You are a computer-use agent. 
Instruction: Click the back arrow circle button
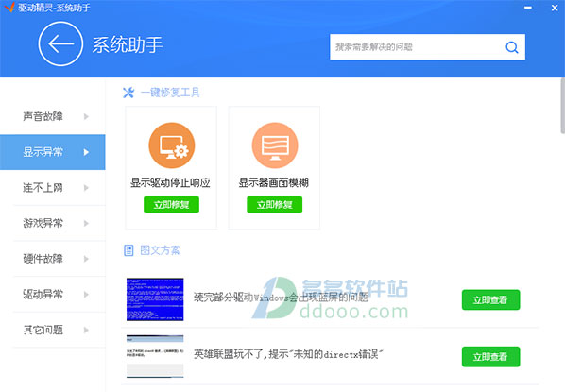pyautogui.click(x=60, y=43)
